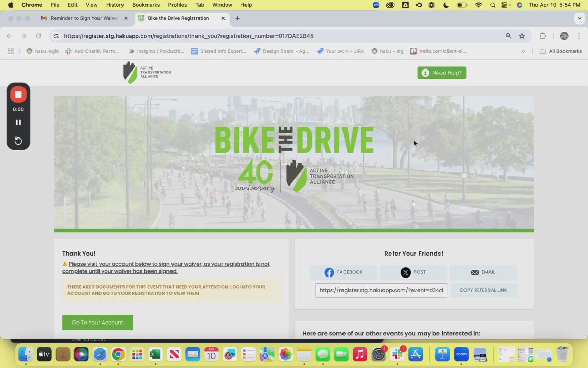Click the Active Transportation Alliance header logo

pos(146,73)
